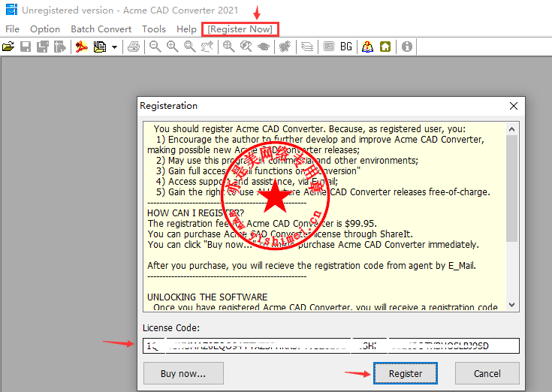Expand the batch convert dropdown arrow

coord(114,47)
